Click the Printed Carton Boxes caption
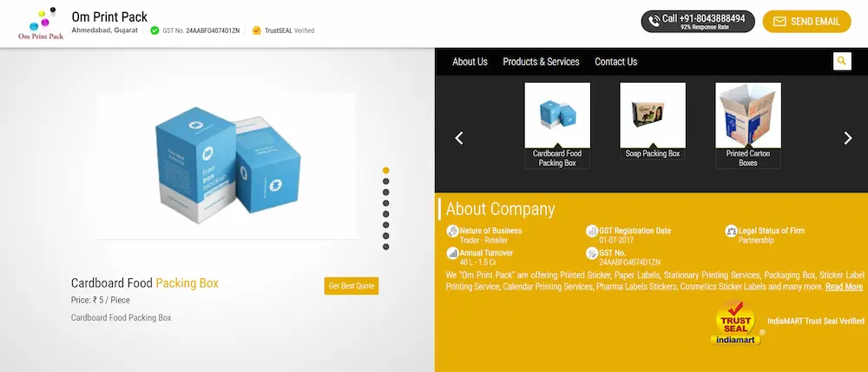The width and height of the screenshot is (868, 372). tap(748, 158)
